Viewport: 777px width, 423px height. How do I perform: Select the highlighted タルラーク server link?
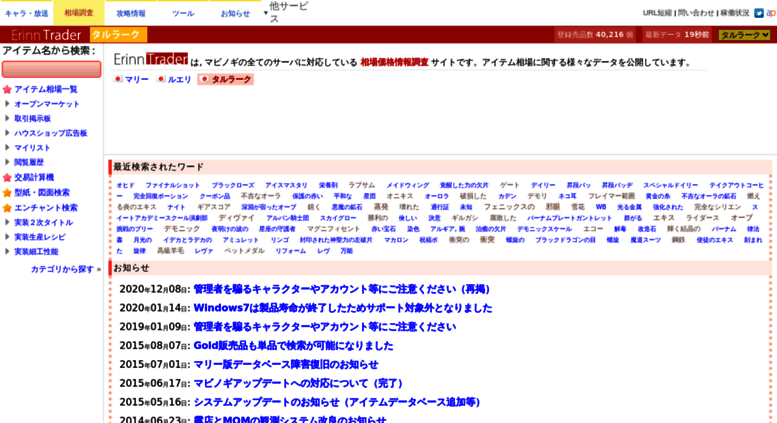pos(231,79)
